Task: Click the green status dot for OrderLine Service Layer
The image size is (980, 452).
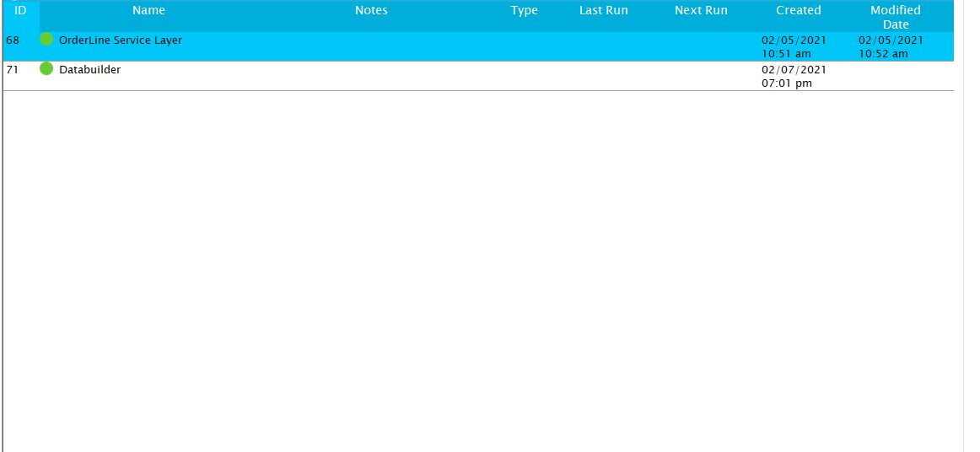Action: click(46, 40)
